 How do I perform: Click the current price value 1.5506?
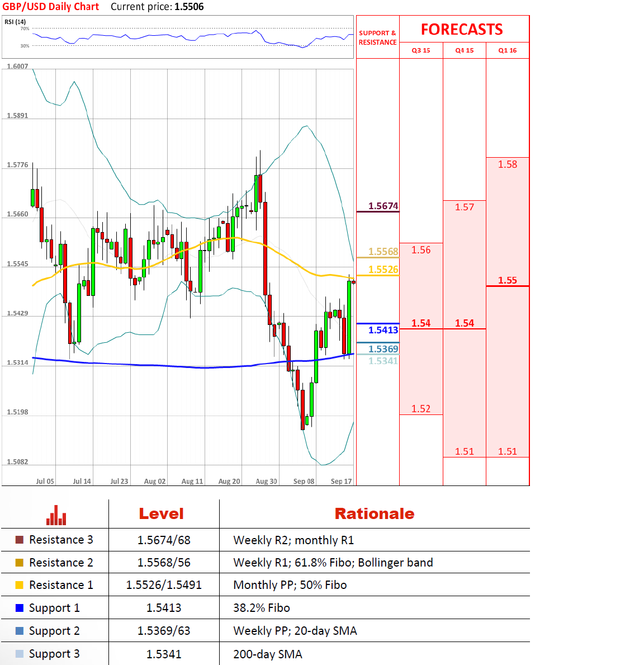pos(189,7)
